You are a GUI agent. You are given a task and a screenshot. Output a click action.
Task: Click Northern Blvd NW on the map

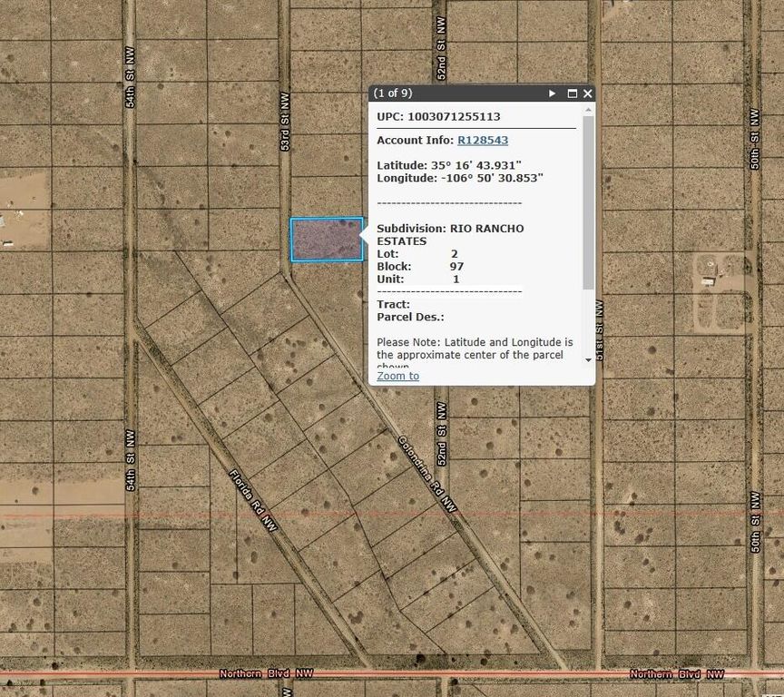pos(266,674)
